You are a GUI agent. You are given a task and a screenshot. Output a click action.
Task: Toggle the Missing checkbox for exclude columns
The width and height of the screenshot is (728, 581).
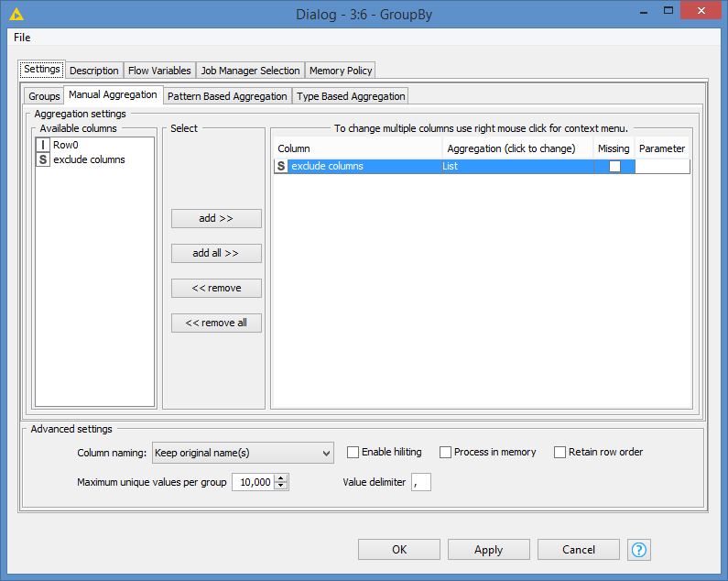[614, 166]
